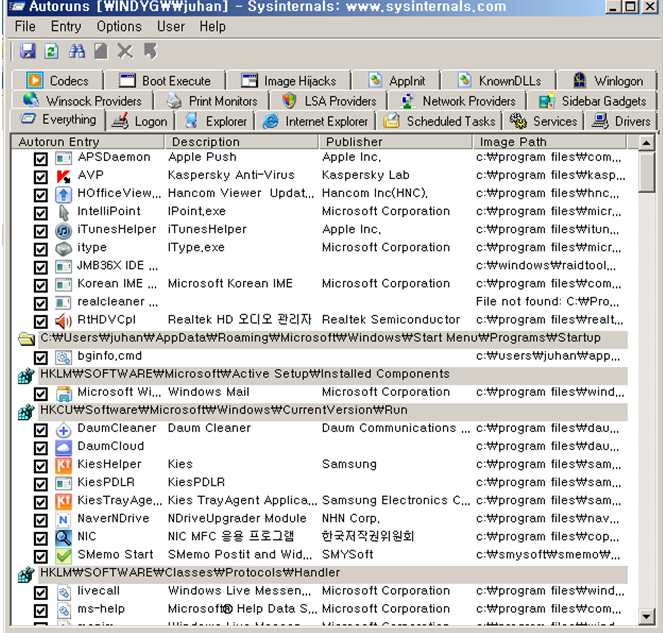Select the ms-help entry row
The image size is (663, 633).
(323, 610)
